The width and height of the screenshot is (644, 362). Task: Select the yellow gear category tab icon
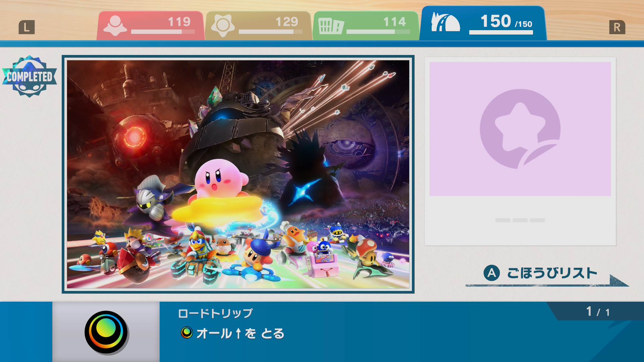(x=223, y=25)
